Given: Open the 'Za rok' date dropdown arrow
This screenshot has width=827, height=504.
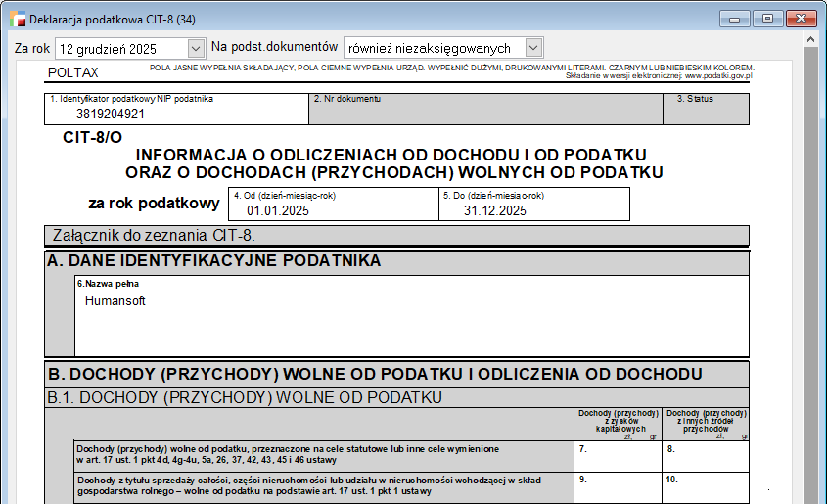Looking at the screenshot, I should pos(195,48).
